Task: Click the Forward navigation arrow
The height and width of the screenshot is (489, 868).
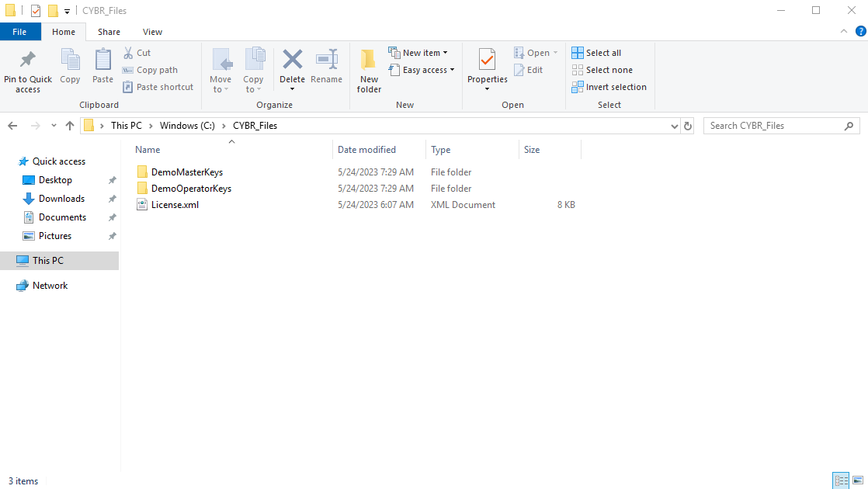Action: pyautogui.click(x=36, y=126)
